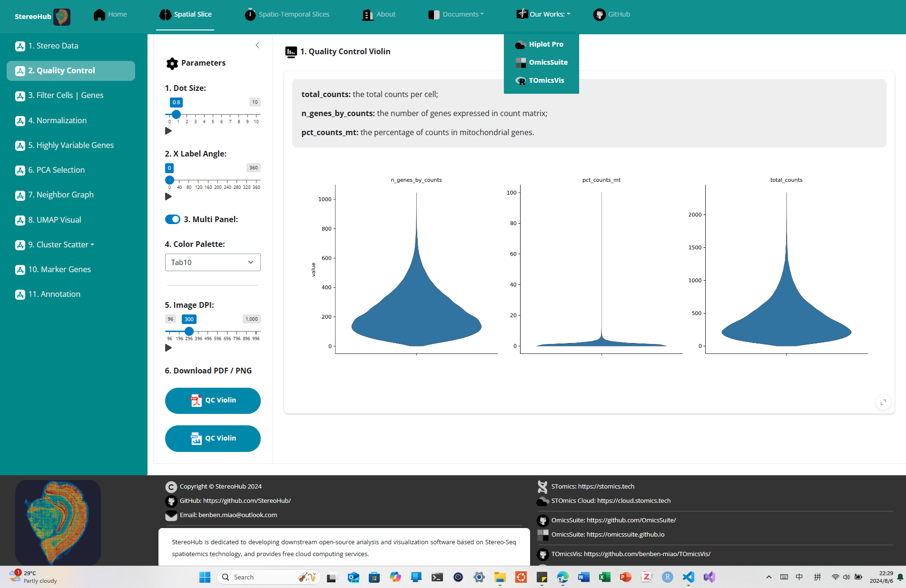Show hidden system tray icons

click(769, 577)
